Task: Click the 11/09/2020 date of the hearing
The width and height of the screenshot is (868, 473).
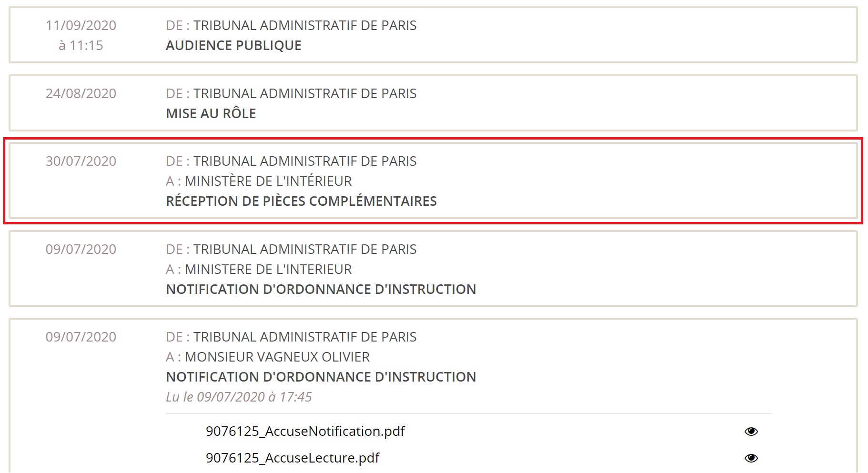Action: point(81,26)
